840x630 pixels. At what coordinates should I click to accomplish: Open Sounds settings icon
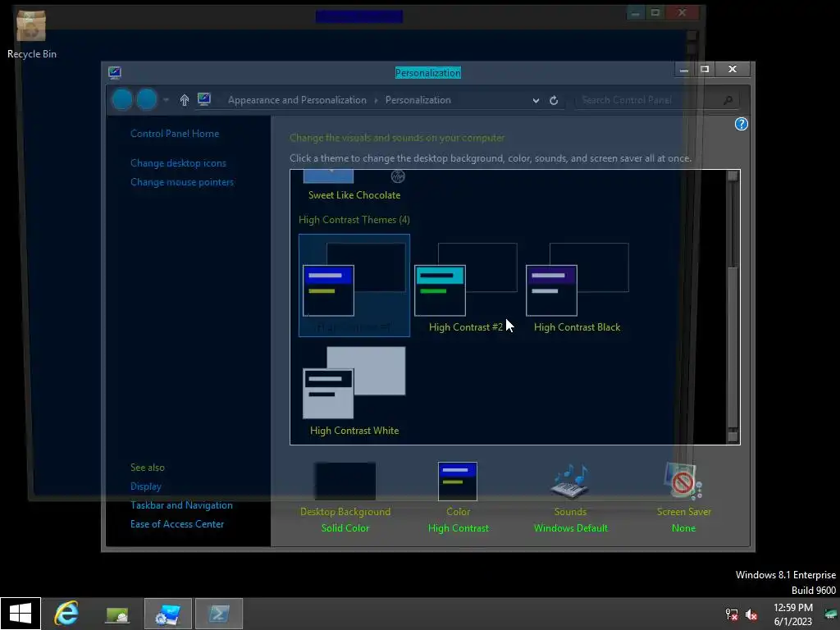pos(570,481)
